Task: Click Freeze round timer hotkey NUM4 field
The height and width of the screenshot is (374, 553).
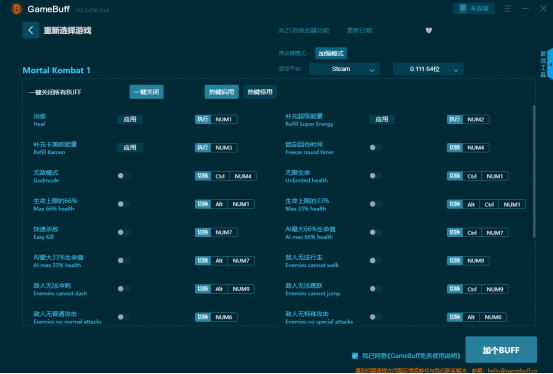Action: (x=468, y=147)
